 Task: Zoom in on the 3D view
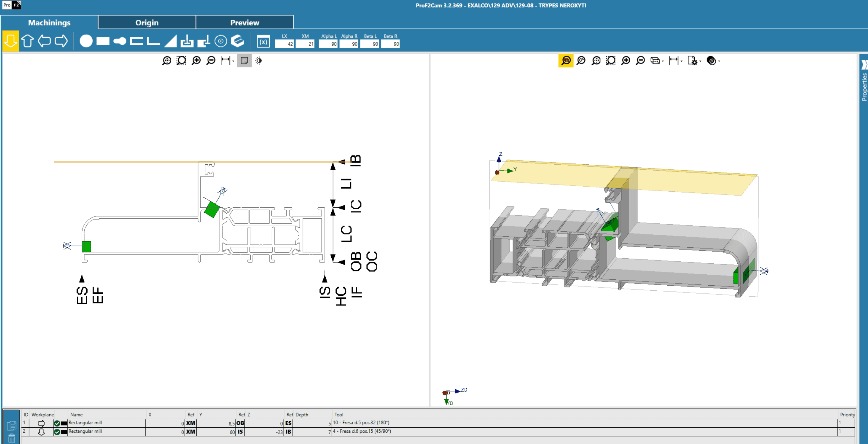click(626, 61)
